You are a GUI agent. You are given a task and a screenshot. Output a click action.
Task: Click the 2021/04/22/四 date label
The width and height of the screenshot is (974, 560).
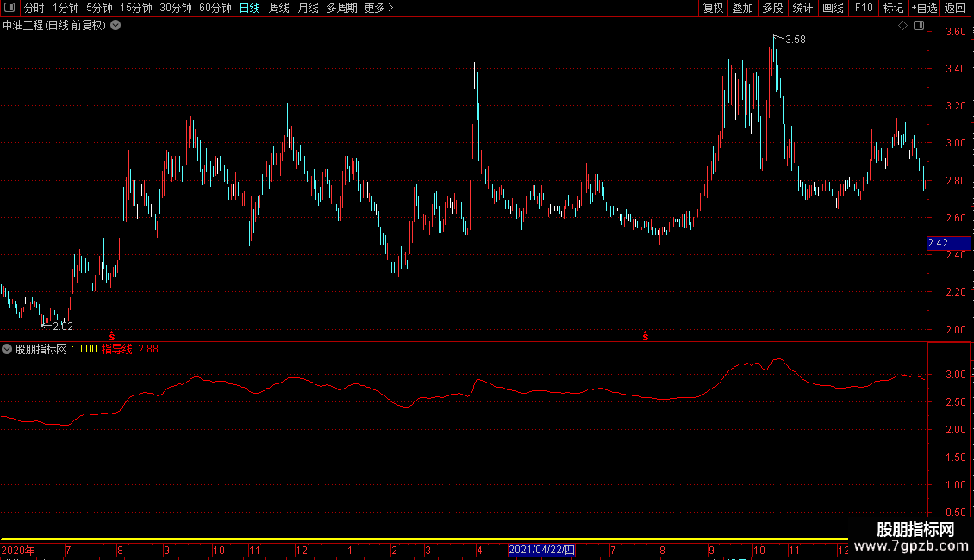(x=541, y=550)
